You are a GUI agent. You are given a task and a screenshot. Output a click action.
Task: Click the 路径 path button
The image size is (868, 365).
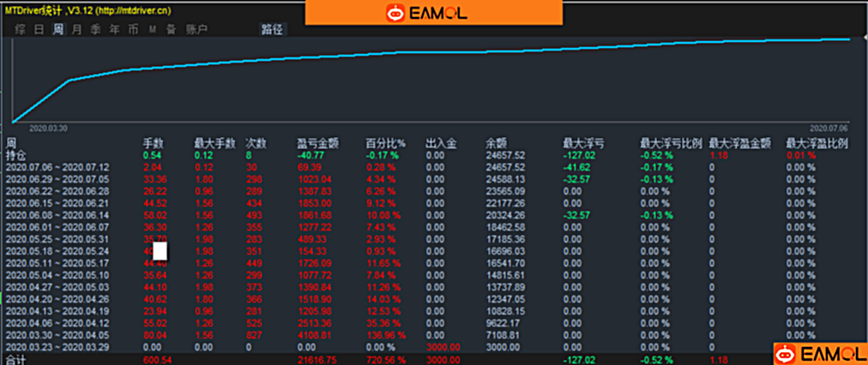[273, 29]
